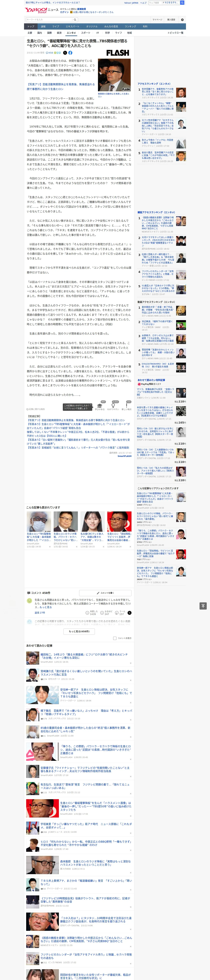Click なるほど reaction on first comment
The height and width of the screenshot is (980, 210).
click(x=106, y=613)
